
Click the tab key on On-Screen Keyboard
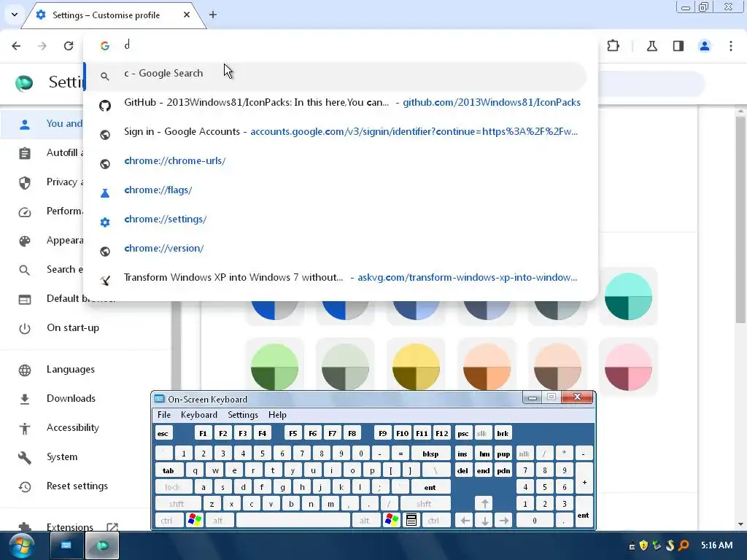coord(169,470)
